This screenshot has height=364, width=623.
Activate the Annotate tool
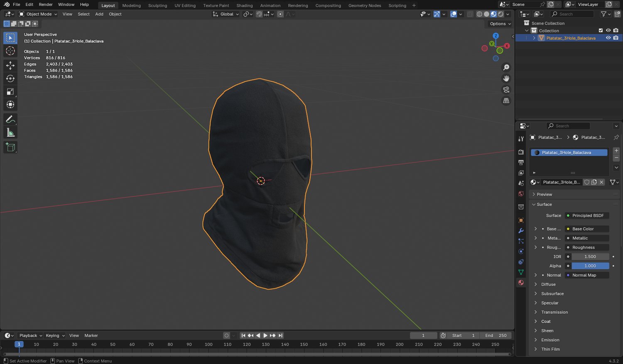pos(10,120)
